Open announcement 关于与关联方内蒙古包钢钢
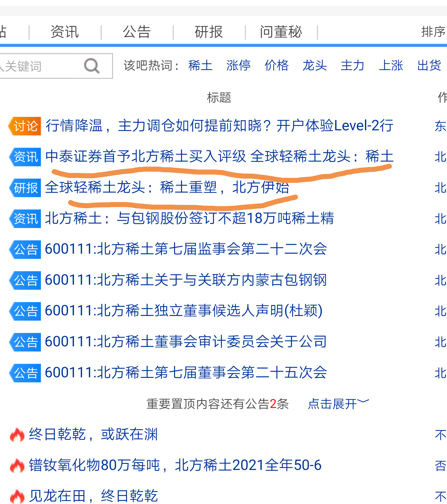This screenshot has height=504, width=447. pyautogui.click(x=186, y=280)
